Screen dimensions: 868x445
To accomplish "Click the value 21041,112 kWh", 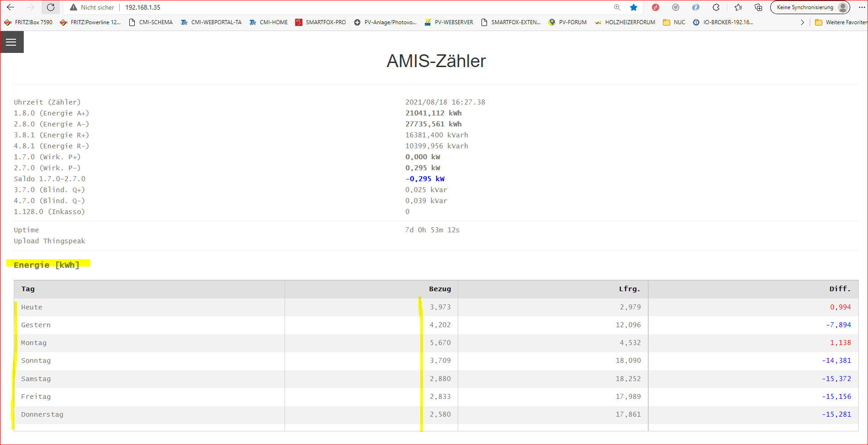I will 434,113.
